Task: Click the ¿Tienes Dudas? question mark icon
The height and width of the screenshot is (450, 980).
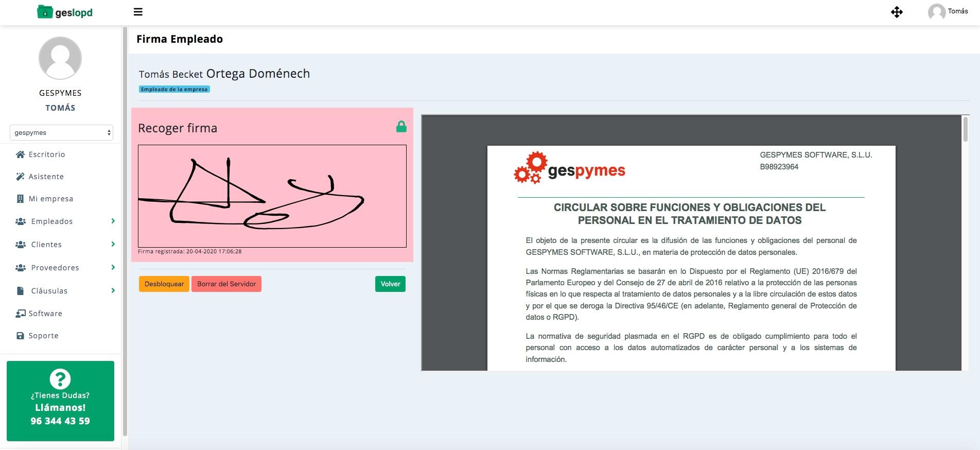Action: (x=60, y=379)
